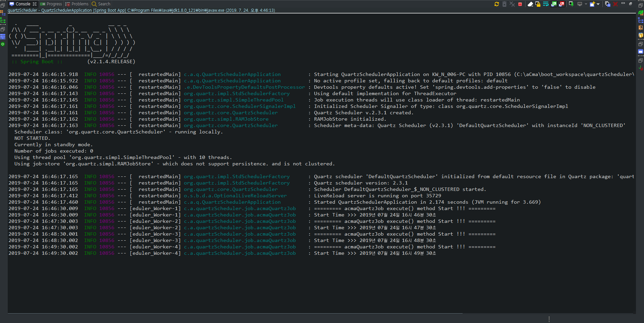Click the Display Selected Console monitor icon
Screen dimensions: 644x323
click(580, 4)
